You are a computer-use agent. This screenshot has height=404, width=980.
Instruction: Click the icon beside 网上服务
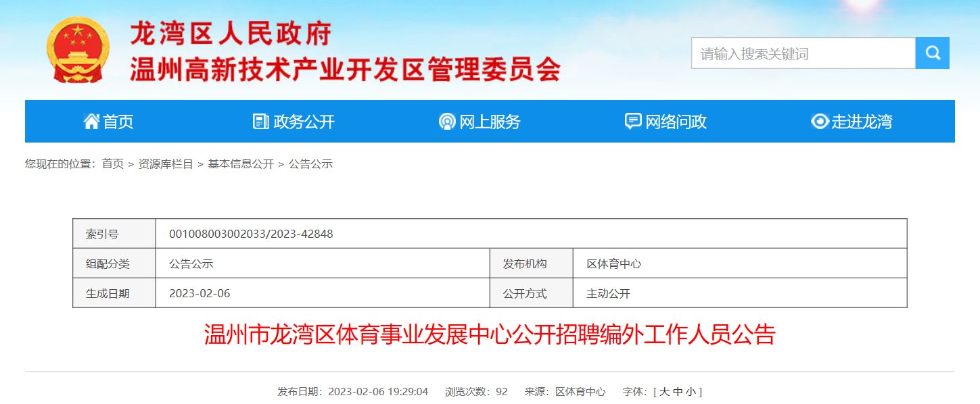[x=447, y=122]
